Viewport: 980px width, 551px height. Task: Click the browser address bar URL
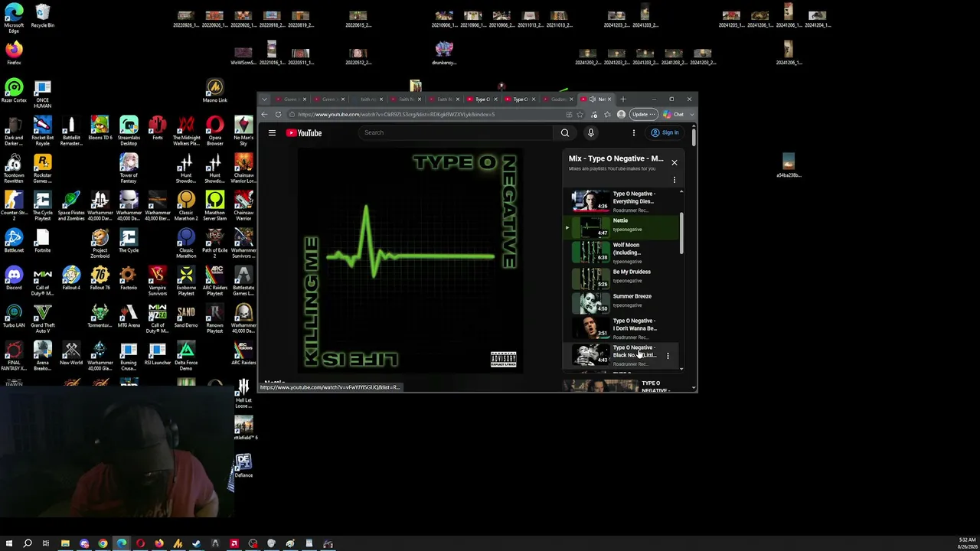coord(396,115)
